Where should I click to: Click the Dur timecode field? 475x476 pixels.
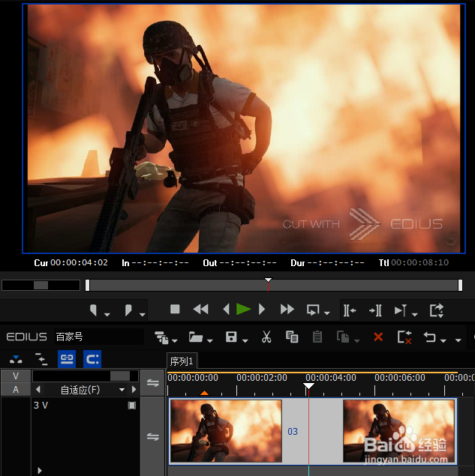[335, 262]
